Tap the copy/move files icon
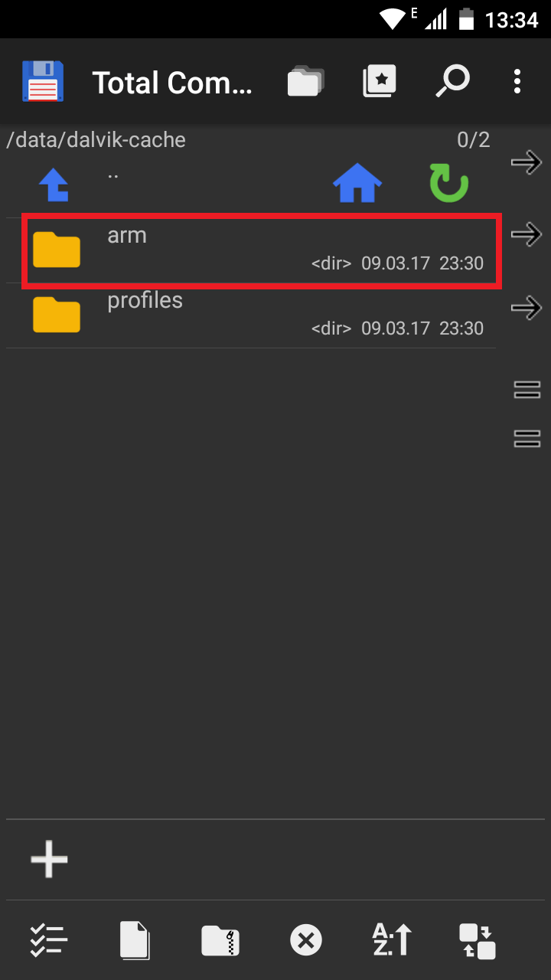 (135, 940)
